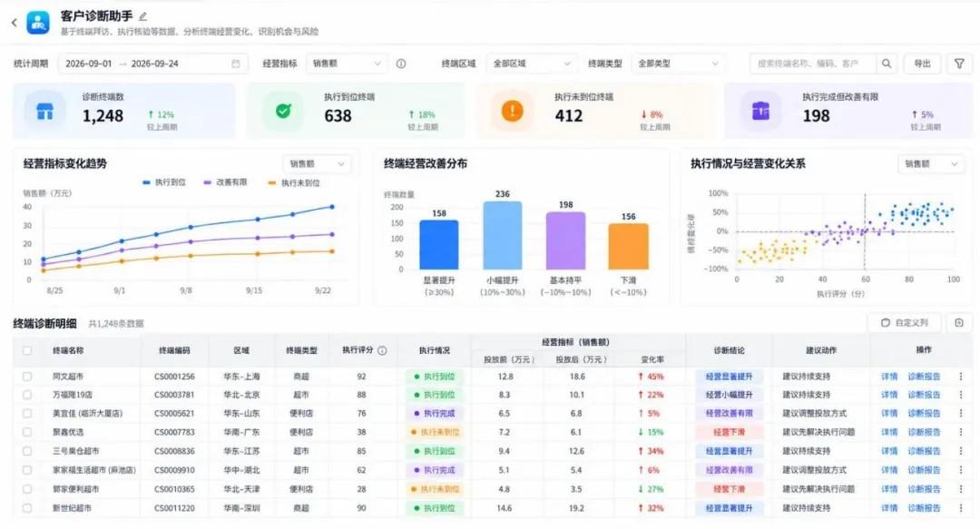This screenshot has height=529, width=980.
Task: Click the 自定义列 button
Action: click(x=905, y=323)
